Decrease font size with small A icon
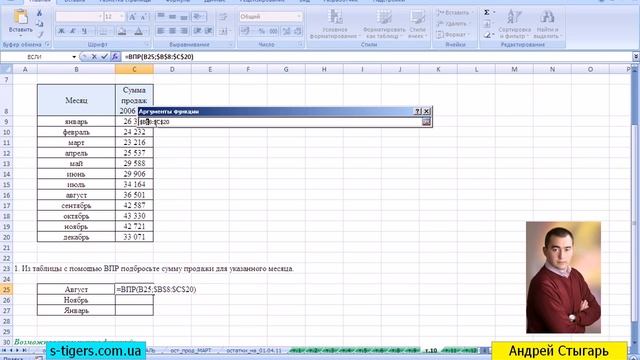 click(x=143, y=17)
